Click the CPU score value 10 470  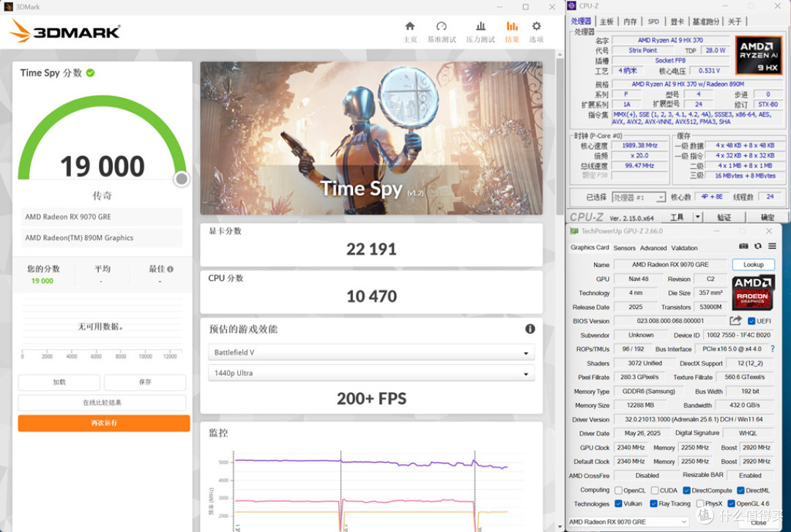click(x=371, y=296)
